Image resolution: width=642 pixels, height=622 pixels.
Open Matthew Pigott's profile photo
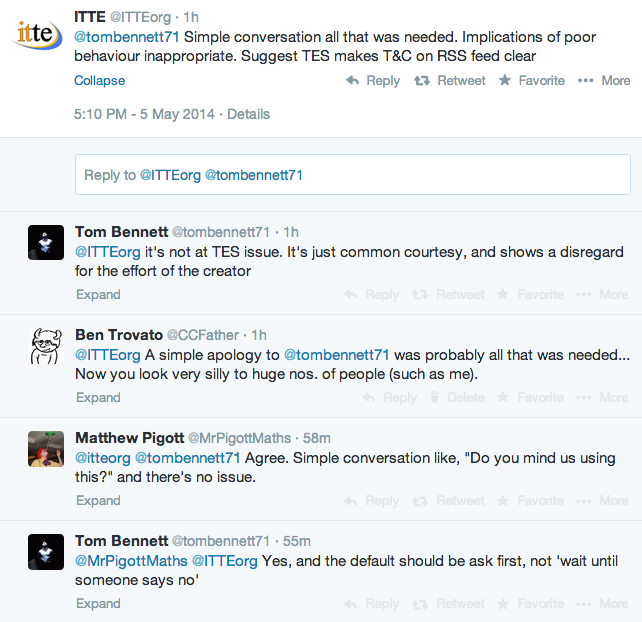(x=46, y=449)
